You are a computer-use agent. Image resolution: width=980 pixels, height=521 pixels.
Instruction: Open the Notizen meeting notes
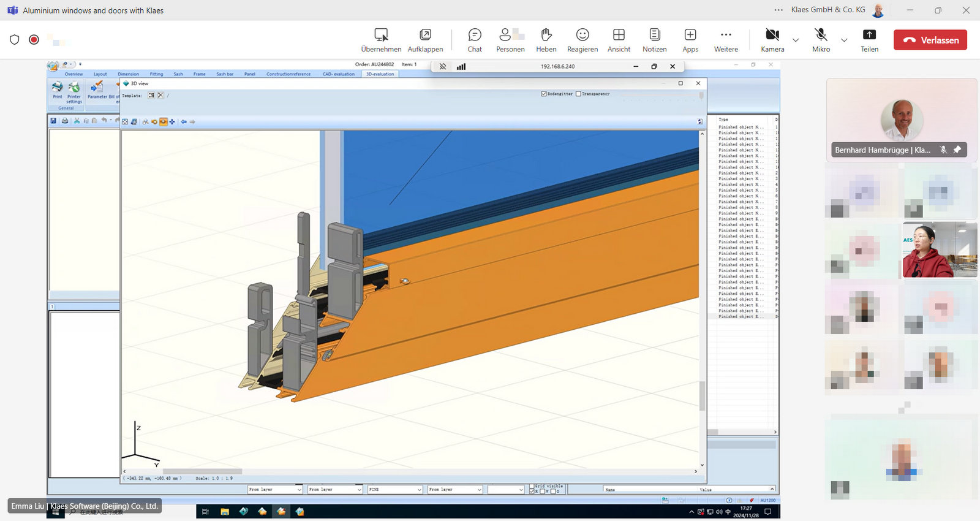click(654, 40)
